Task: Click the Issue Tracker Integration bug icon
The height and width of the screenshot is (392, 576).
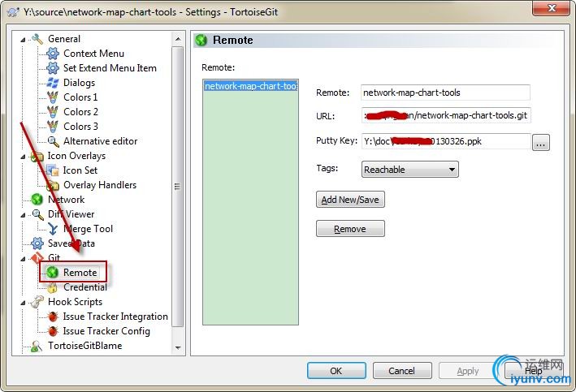Action: click(x=53, y=317)
